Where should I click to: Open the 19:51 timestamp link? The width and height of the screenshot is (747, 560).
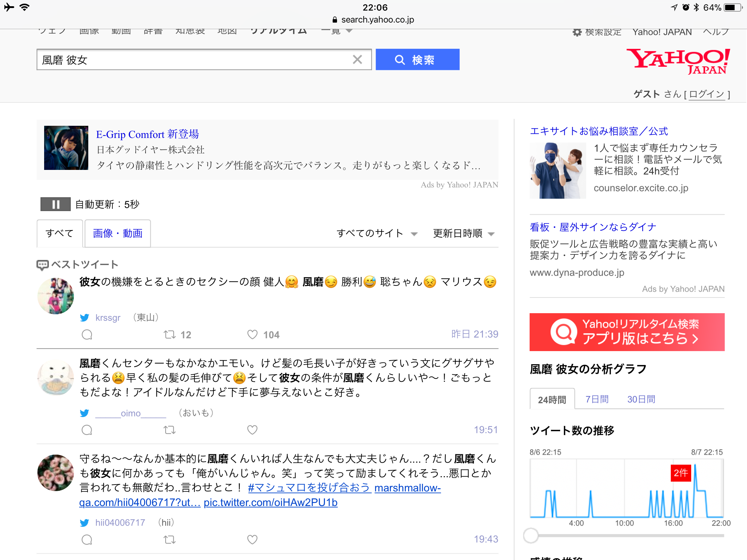pyautogui.click(x=486, y=430)
